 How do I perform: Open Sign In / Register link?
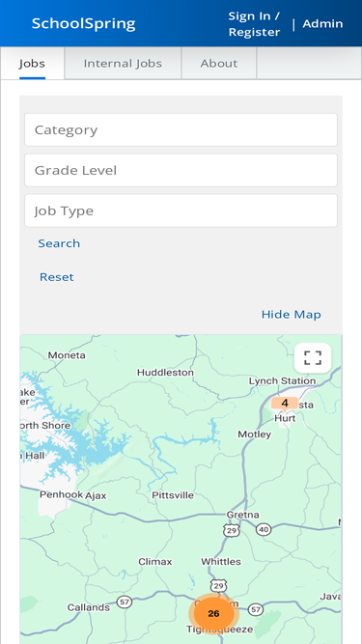[254, 24]
